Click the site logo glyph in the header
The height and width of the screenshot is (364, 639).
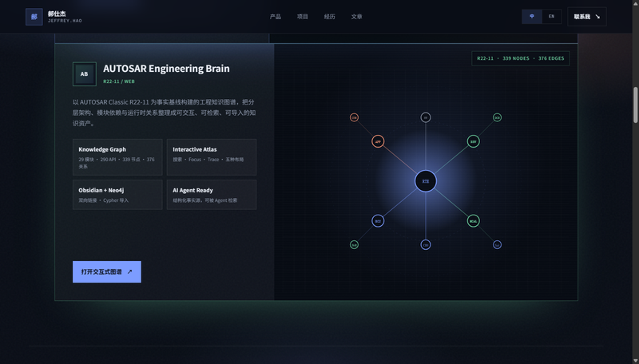click(x=34, y=17)
